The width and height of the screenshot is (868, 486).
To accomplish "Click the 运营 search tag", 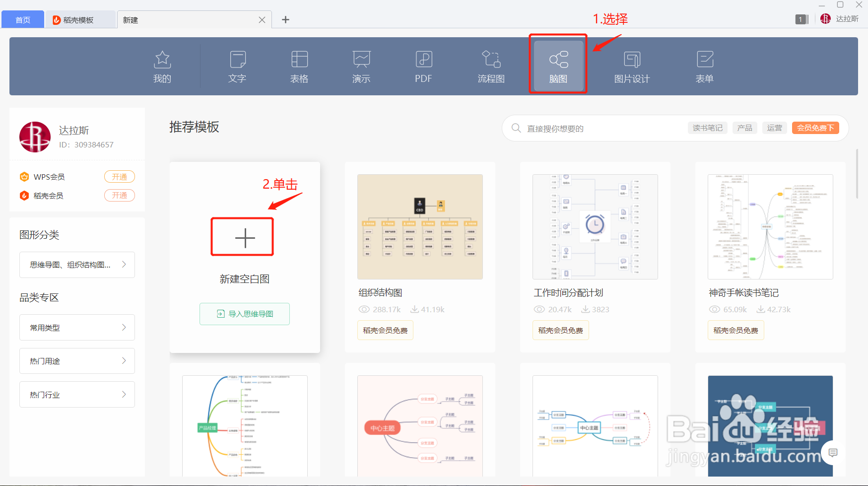I will coord(775,128).
